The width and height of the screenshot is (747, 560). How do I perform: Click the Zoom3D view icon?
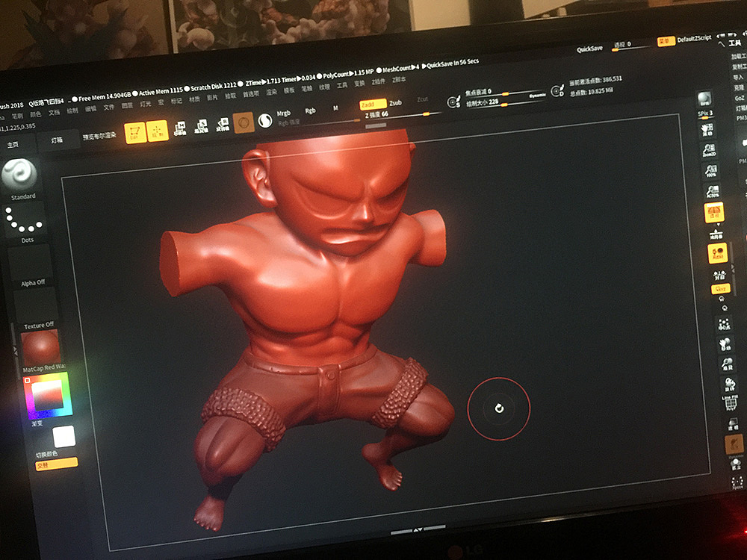click(x=727, y=364)
